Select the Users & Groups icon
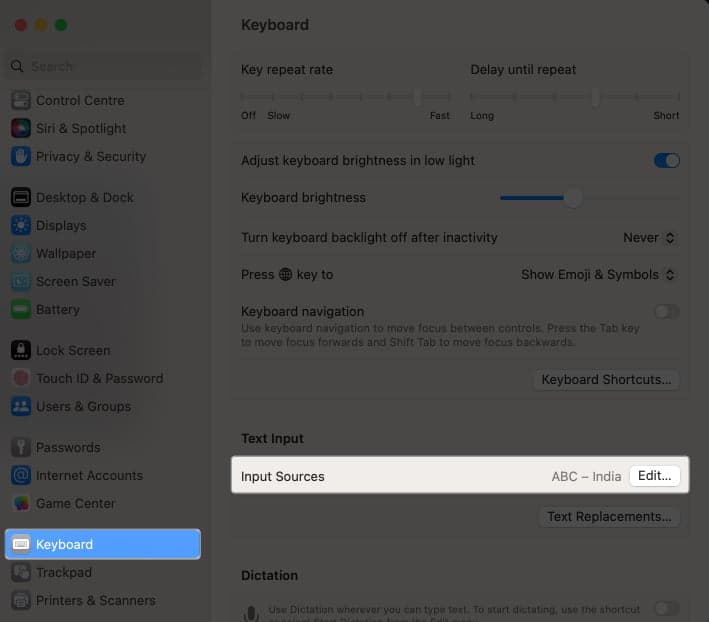The image size is (709, 622). 21,406
